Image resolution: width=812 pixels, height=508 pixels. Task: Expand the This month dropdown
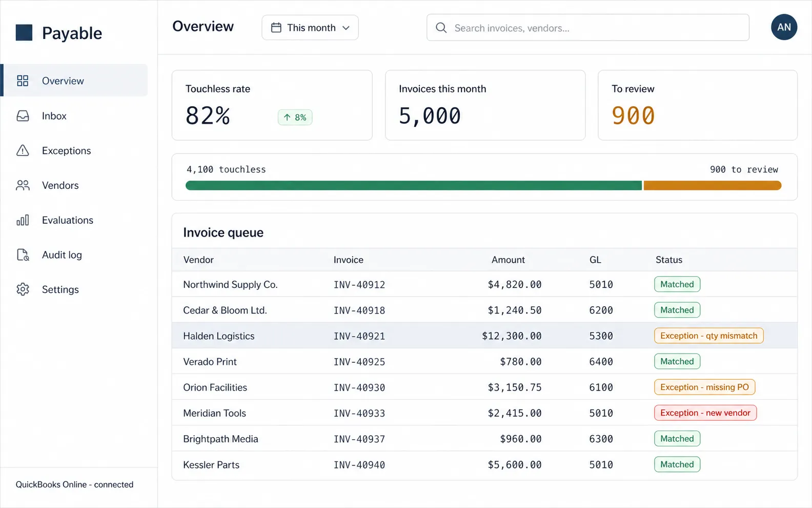tap(310, 28)
